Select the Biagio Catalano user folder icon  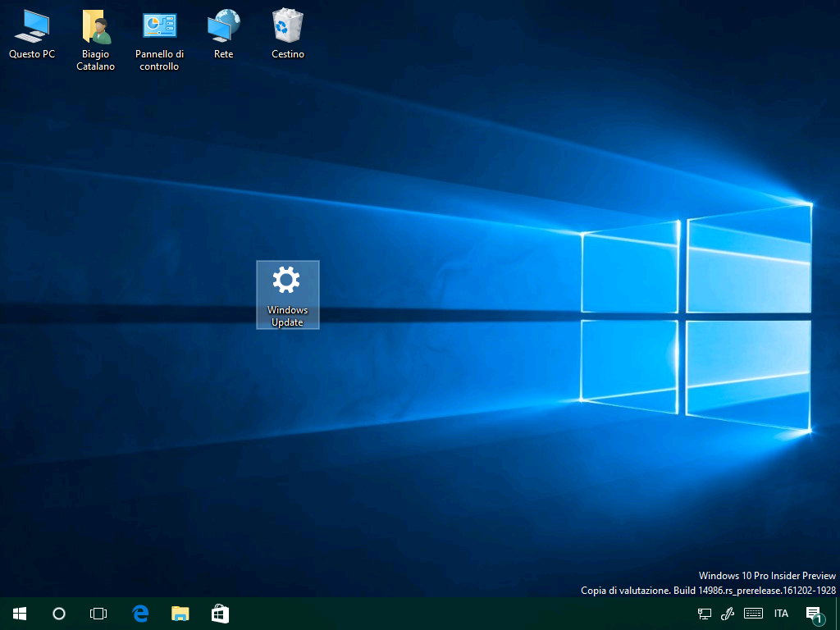96,40
